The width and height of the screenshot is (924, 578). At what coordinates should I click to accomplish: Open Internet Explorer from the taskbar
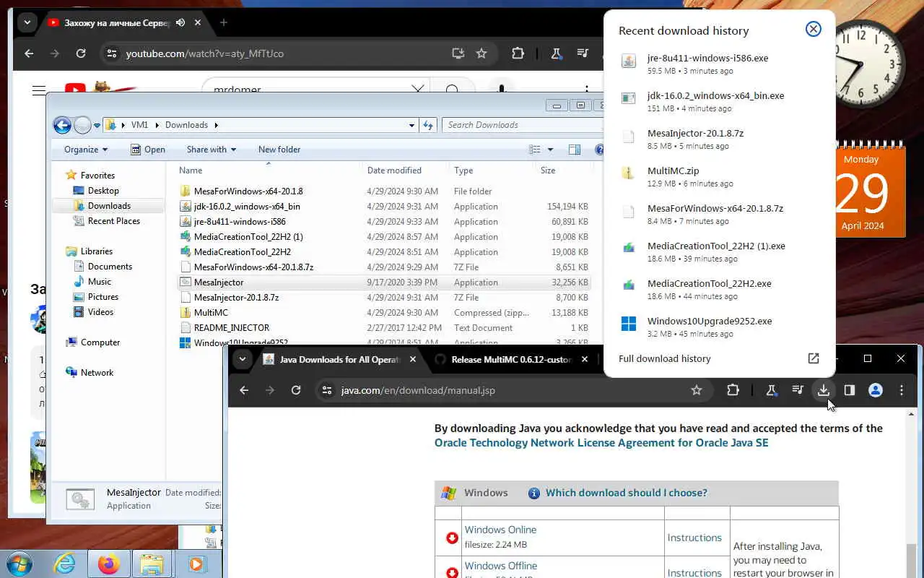[x=65, y=564]
